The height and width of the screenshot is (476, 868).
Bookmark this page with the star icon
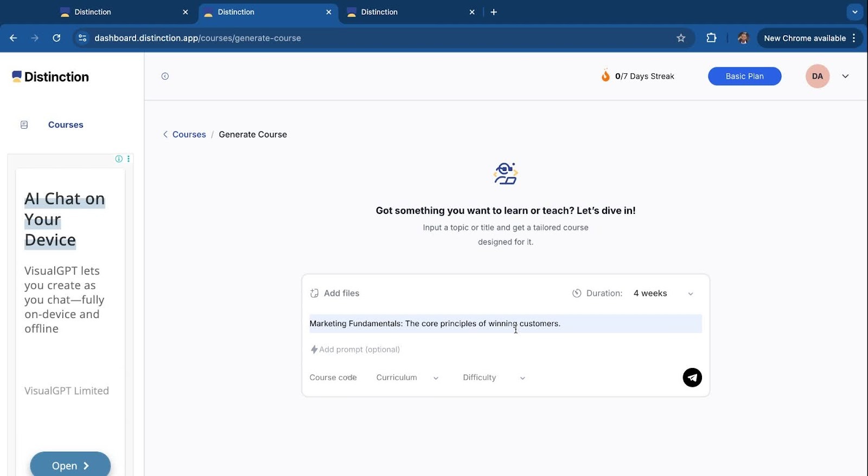point(681,38)
